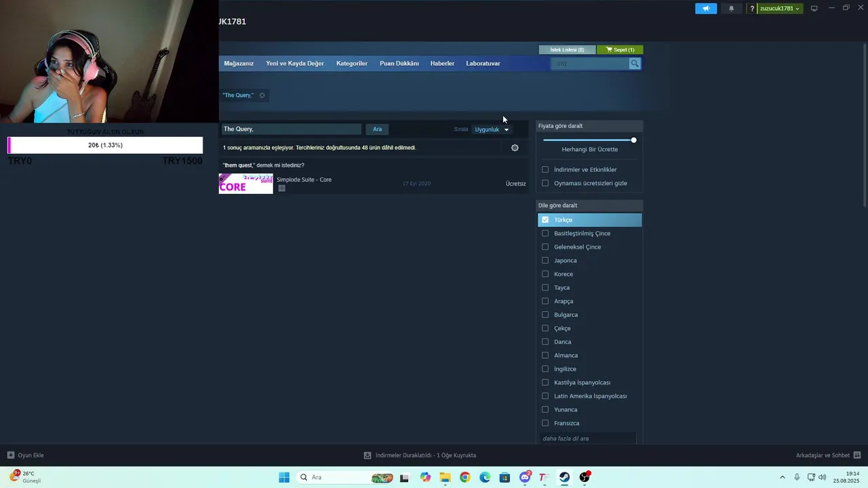
Task: Open the weather widget showing 26°C
Action: tap(24, 476)
